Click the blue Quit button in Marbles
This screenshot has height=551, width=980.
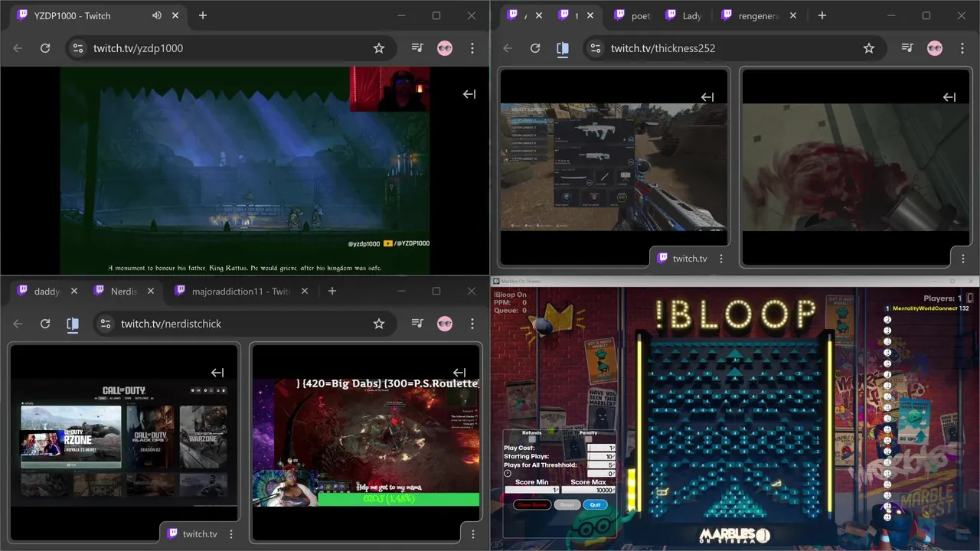click(x=596, y=505)
